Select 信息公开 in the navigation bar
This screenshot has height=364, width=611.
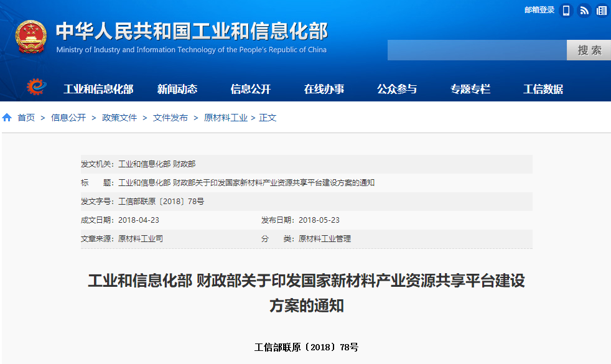[251, 89]
